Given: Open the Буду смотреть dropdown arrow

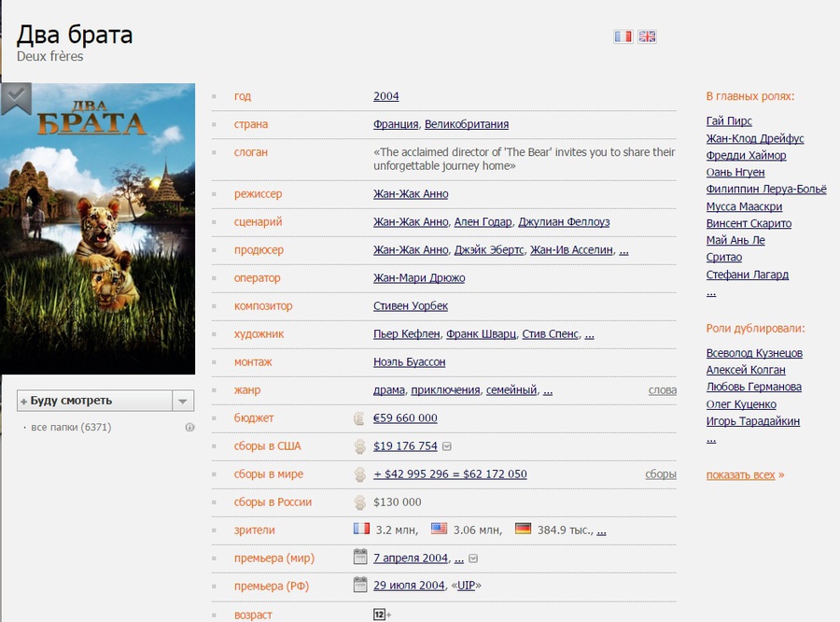Looking at the screenshot, I should pos(183,401).
